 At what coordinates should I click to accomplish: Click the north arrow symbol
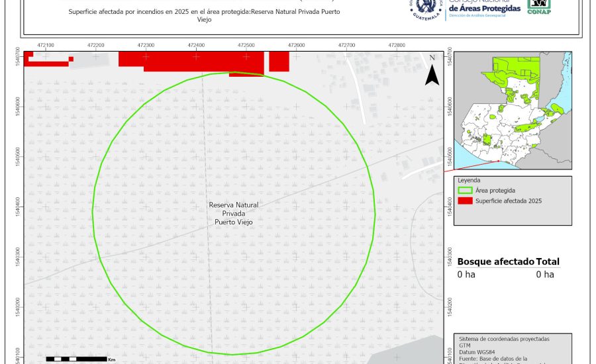pyautogui.click(x=432, y=71)
